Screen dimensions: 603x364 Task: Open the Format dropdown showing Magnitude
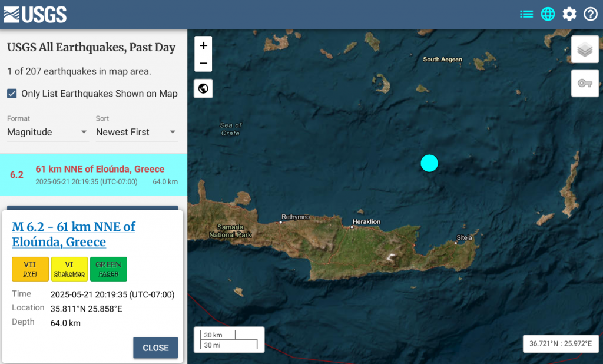pyautogui.click(x=48, y=132)
